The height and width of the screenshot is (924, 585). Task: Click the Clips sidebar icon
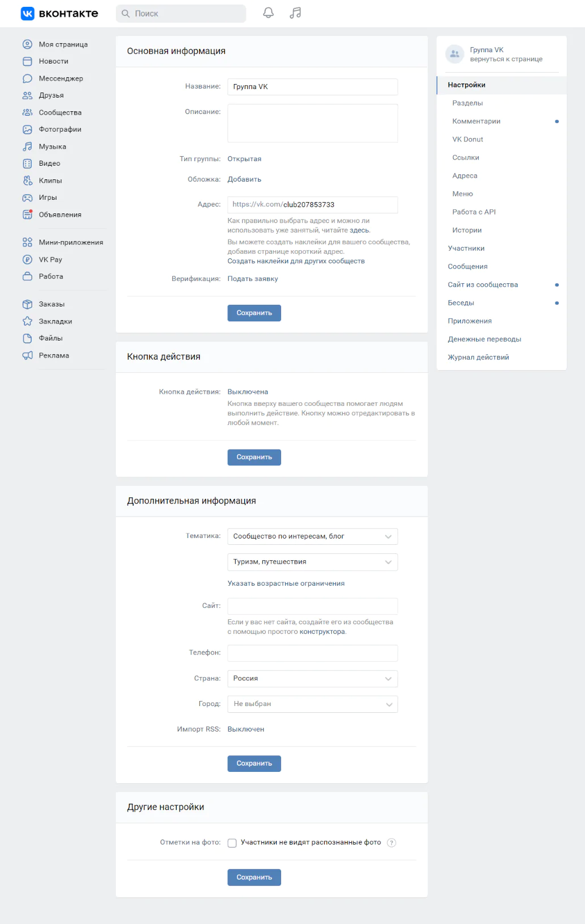[27, 180]
